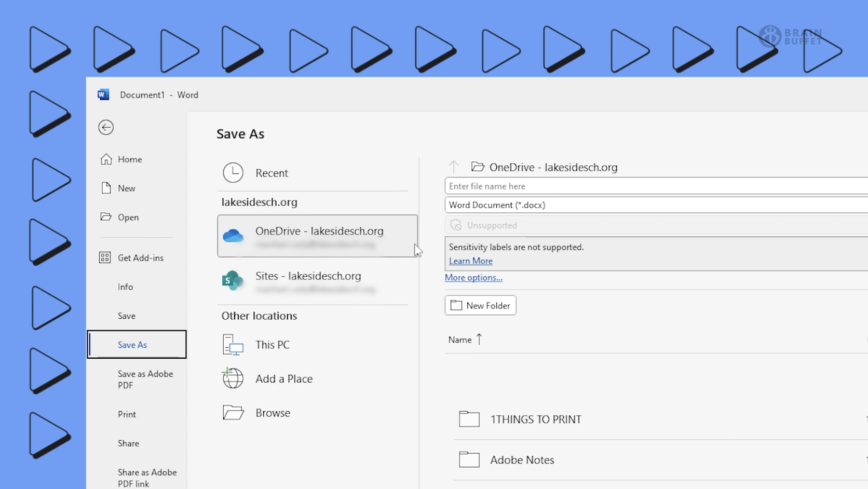Click the Enter file name field
868x489 pixels.
click(655, 186)
